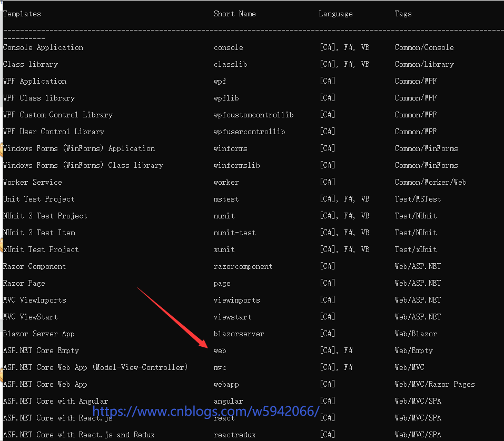This screenshot has height=441, width=504.
Task: Select the 'WPF Custom Control Library' entry
Action: click(58, 115)
